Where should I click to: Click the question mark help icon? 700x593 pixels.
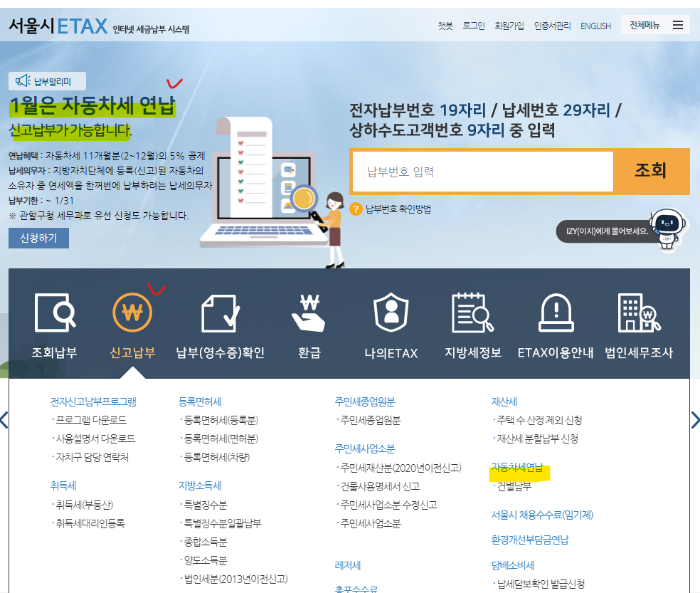[x=356, y=209]
